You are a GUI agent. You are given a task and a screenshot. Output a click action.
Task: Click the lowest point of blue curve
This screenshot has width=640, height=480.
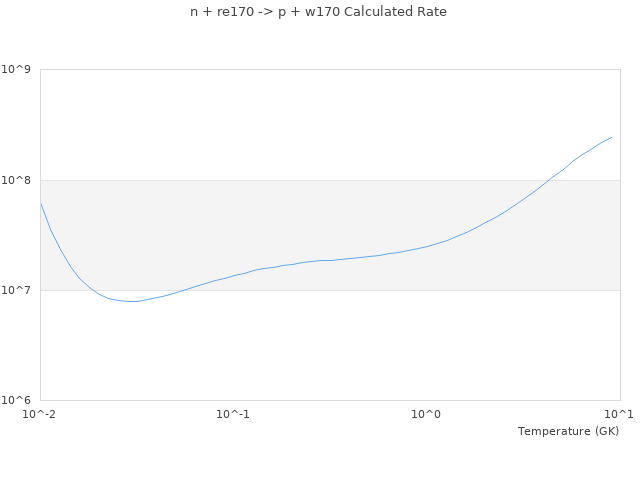(132, 301)
